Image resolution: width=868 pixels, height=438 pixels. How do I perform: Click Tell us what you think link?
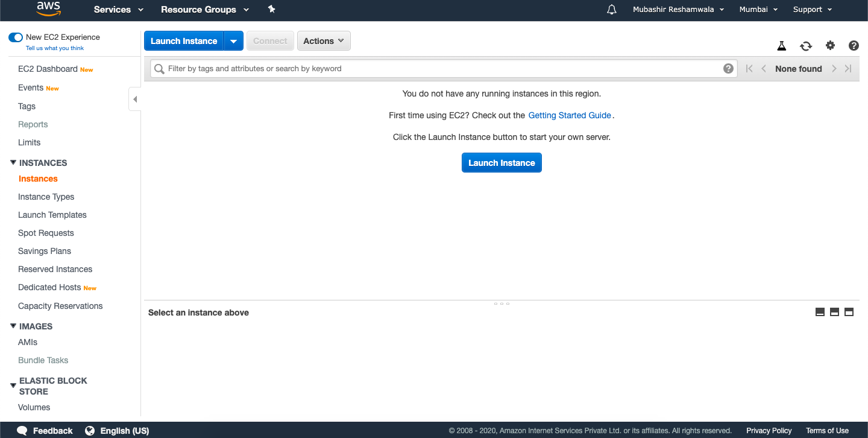[x=55, y=48]
